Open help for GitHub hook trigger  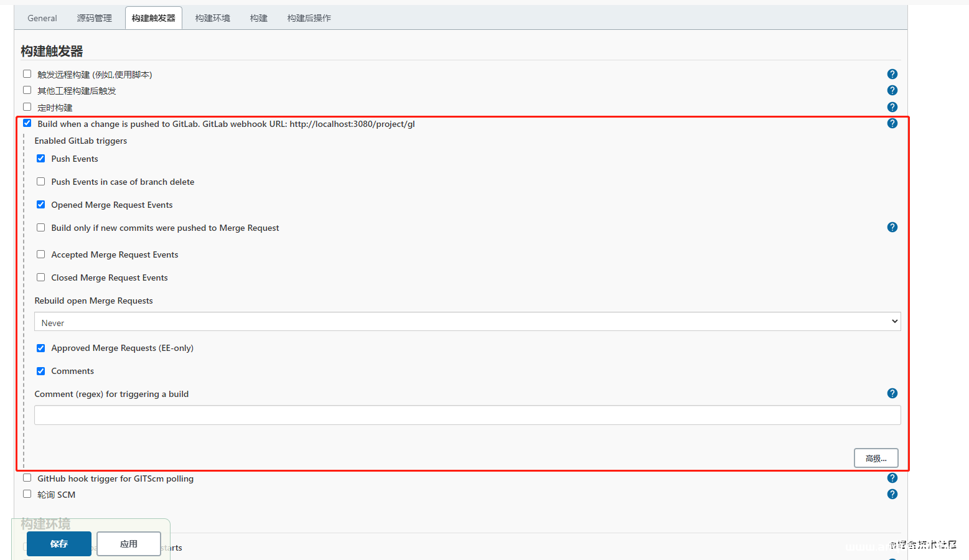(x=892, y=478)
